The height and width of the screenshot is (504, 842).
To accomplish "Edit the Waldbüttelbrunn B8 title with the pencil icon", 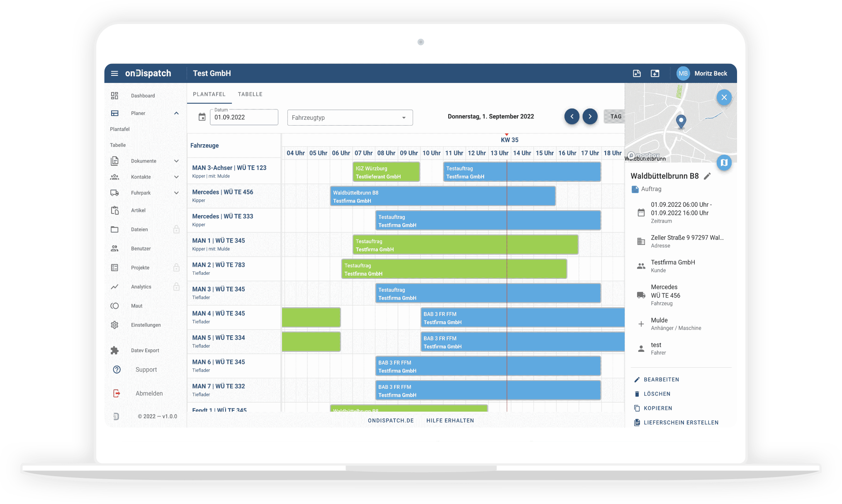I will point(707,176).
